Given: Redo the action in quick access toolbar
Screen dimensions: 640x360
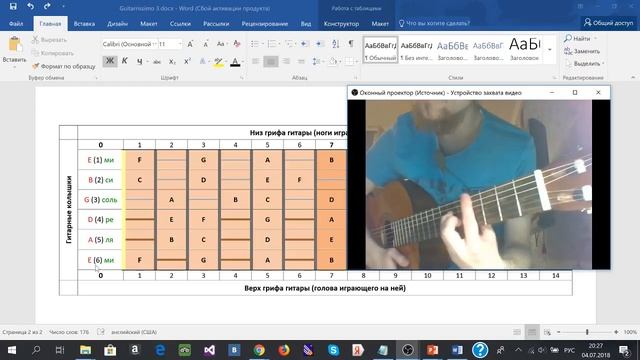Looking at the screenshot, I should (x=47, y=7).
